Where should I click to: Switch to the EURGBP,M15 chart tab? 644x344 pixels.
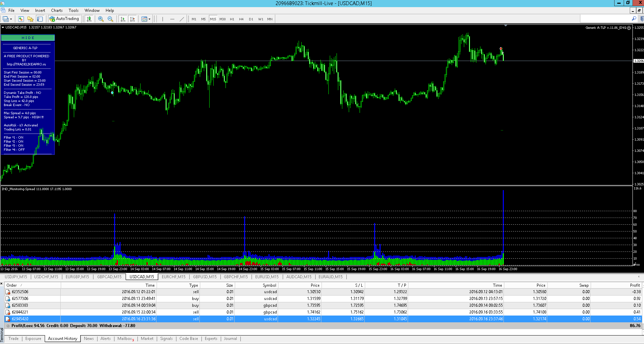pyautogui.click(x=77, y=277)
